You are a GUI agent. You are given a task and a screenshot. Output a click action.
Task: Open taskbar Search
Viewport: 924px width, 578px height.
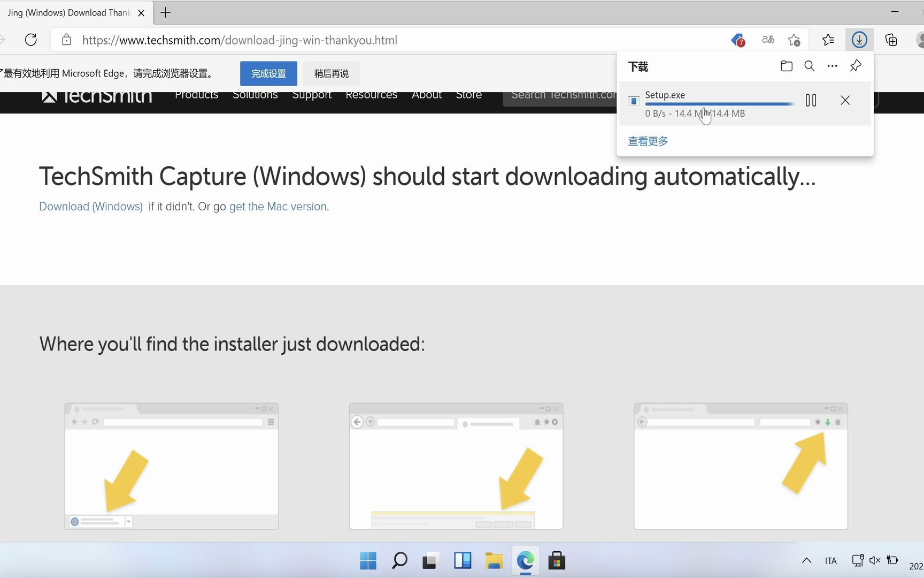pyautogui.click(x=399, y=560)
